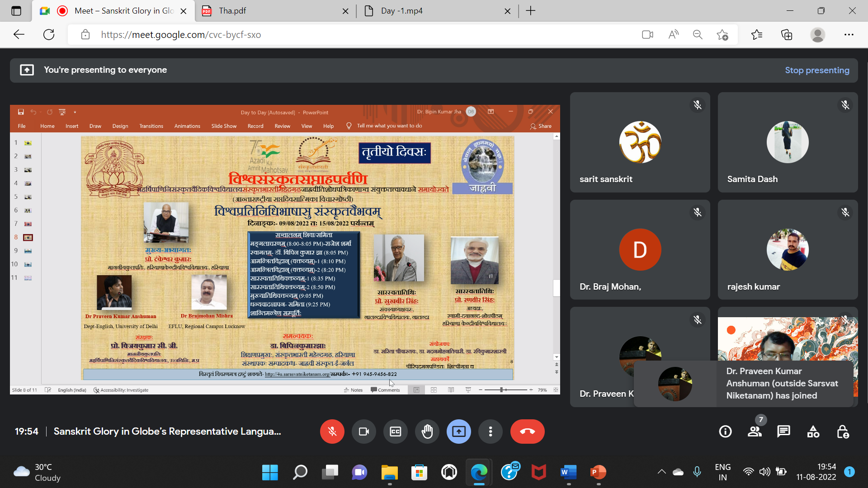Viewport: 868px width, 488px height.
Task: Toggle the camera button
Action: [363, 432]
